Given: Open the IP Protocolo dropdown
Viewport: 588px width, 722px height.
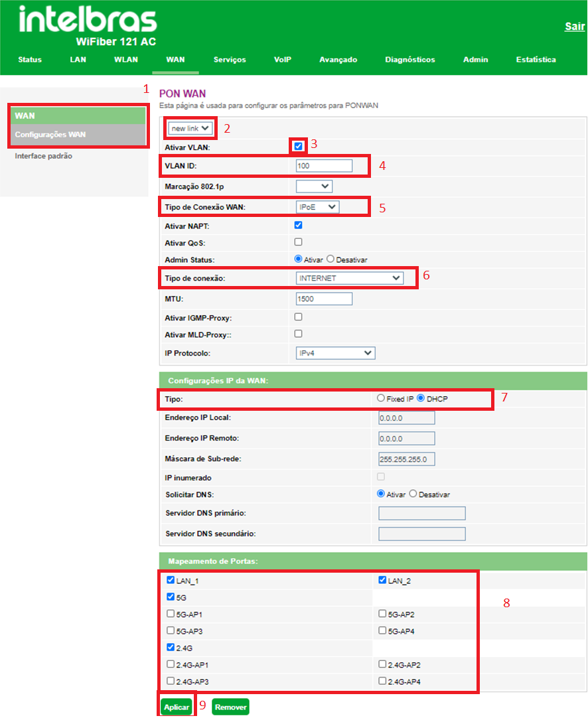Looking at the screenshot, I should point(335,353).
